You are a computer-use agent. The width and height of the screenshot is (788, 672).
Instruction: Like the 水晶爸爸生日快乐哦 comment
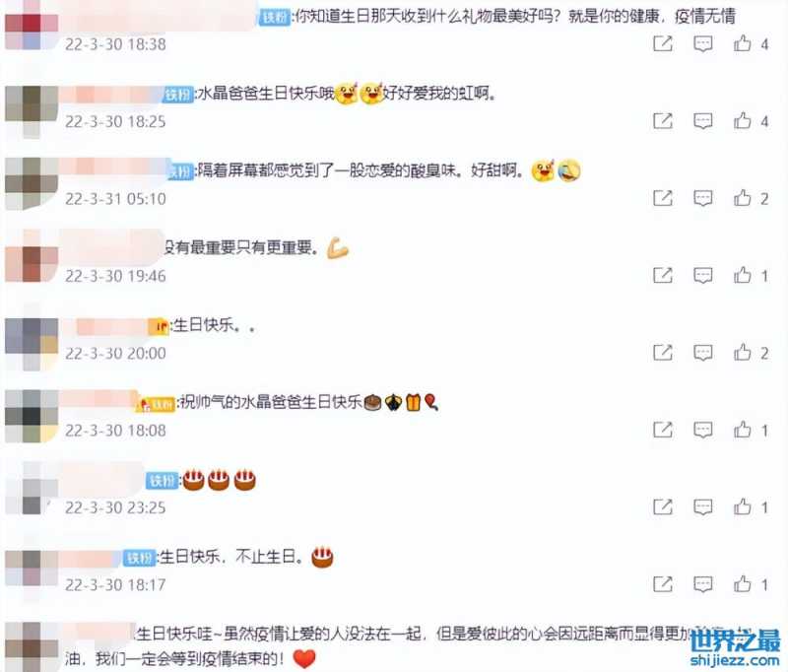point(743,120)
